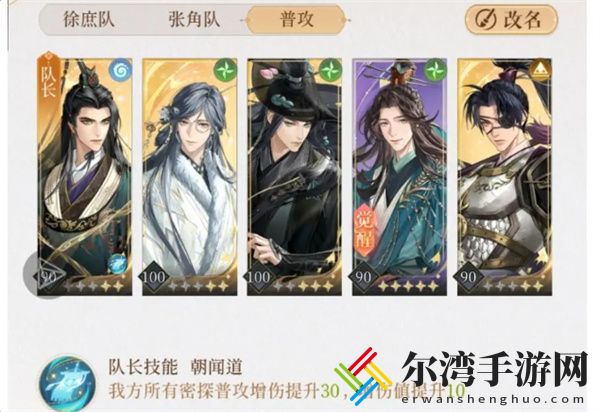The height and width of the screenshot is (412, 600).
Task: Select the black-hat character card
Action: 294,177
